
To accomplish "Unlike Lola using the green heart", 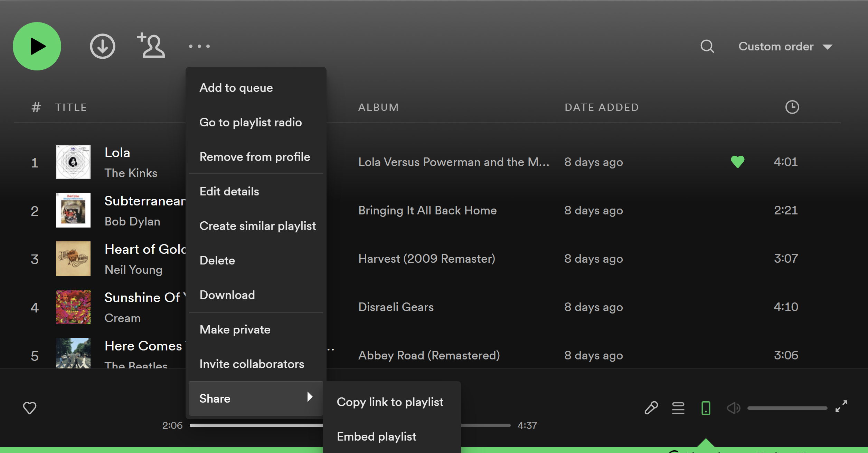I will click(737, 162).
